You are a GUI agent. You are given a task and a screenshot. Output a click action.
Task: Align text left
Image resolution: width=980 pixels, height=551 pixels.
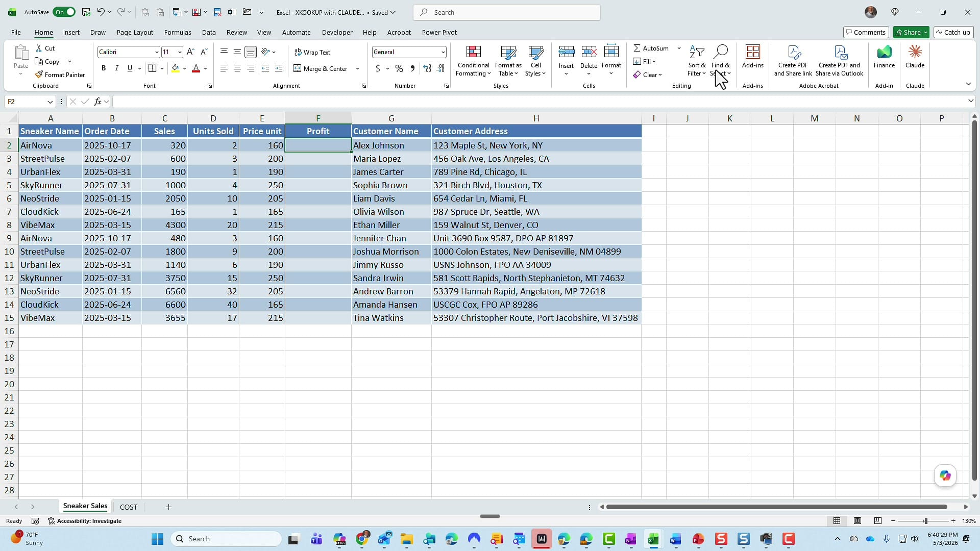(224, 68)
